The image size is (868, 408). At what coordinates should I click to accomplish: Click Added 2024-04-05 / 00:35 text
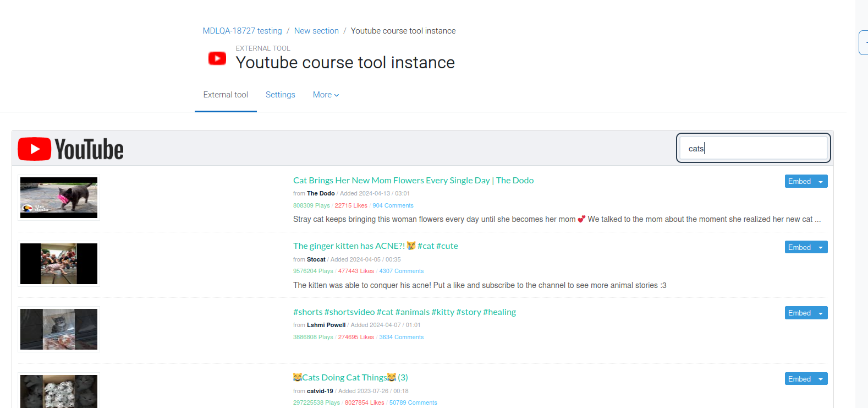pyautogui.click(x=366, y=260)
